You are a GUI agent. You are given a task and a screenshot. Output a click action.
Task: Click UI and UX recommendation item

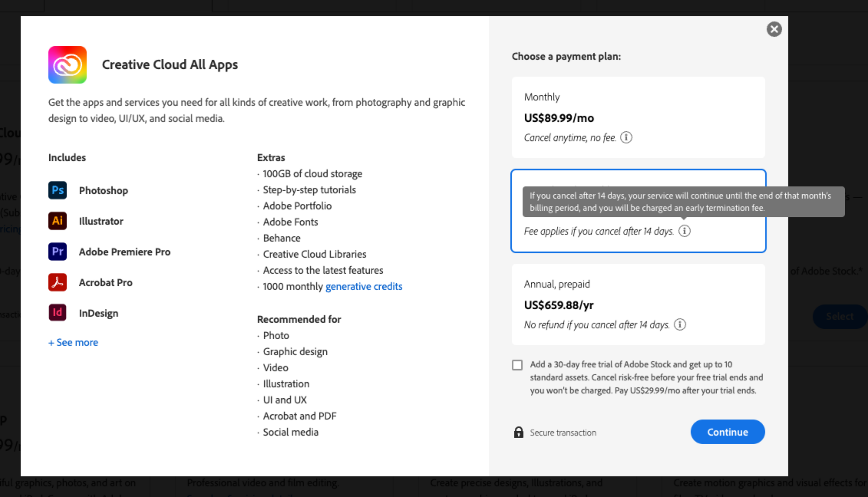[x=285, y=399]
